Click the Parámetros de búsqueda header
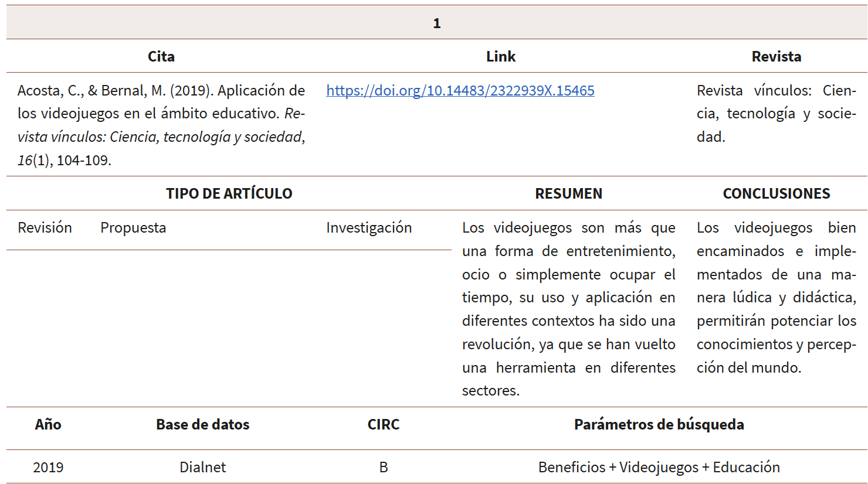This screenshot has width=868, height=484. (659, 425)
